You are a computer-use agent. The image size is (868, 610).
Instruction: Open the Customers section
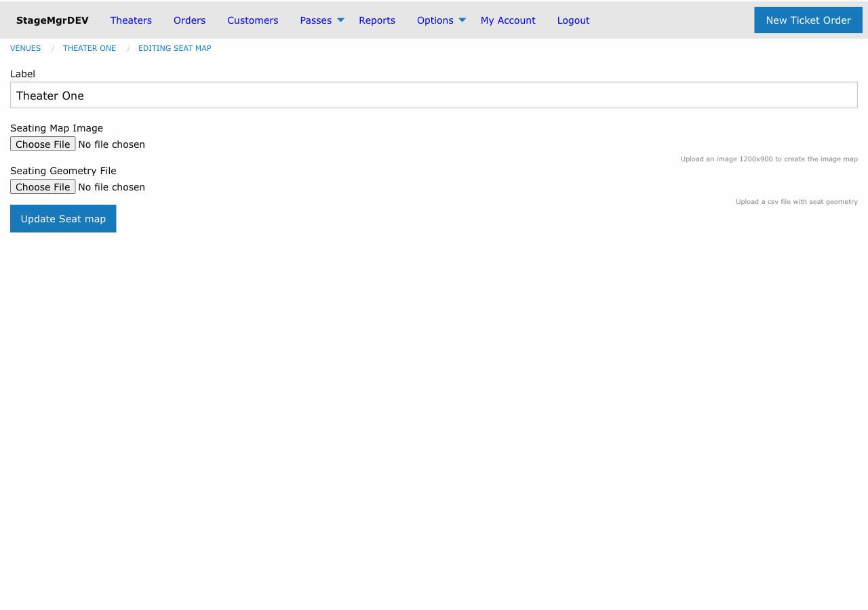click(253, 20)
